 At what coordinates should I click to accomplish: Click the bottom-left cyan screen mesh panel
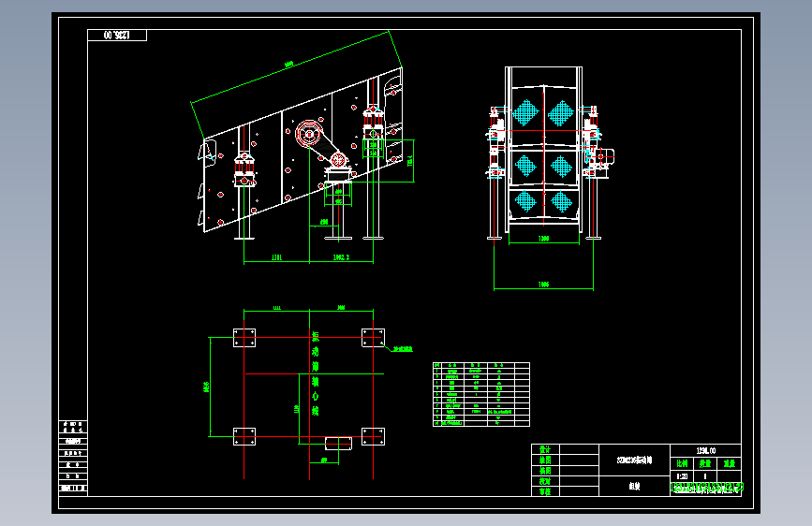pos(525,201)
